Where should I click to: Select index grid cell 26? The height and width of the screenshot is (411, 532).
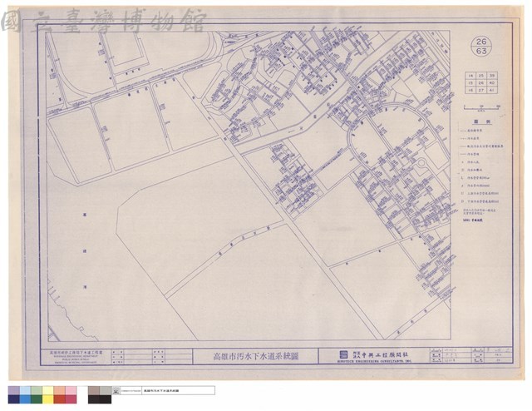(480, 83)
